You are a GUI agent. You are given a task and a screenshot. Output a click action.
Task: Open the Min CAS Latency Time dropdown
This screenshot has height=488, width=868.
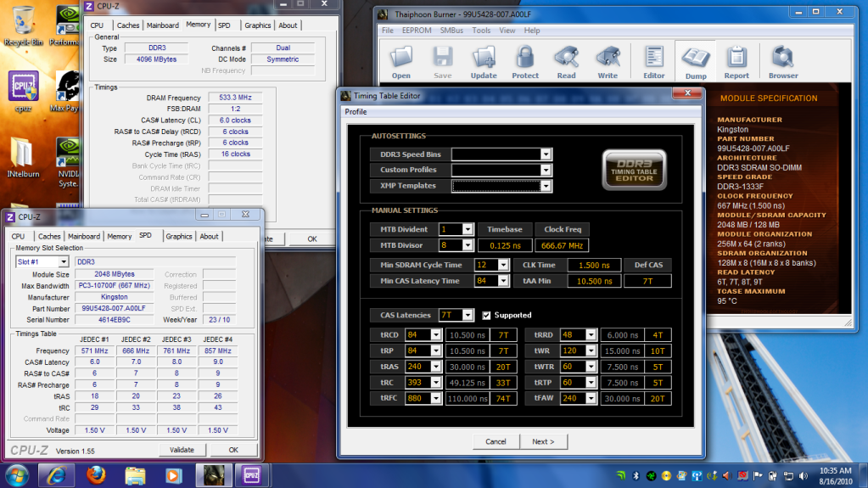pos(502,281)
